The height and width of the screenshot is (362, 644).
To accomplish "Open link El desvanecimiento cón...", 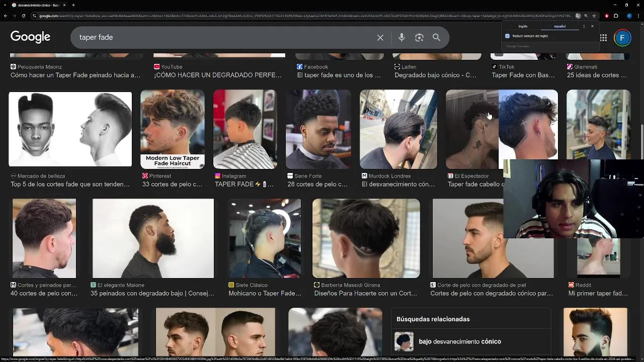I will pos(398,185).
